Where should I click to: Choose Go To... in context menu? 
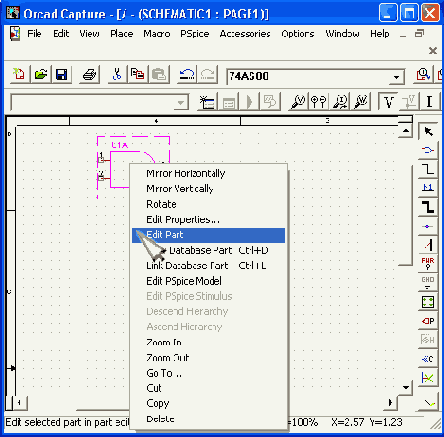[208, 373]
